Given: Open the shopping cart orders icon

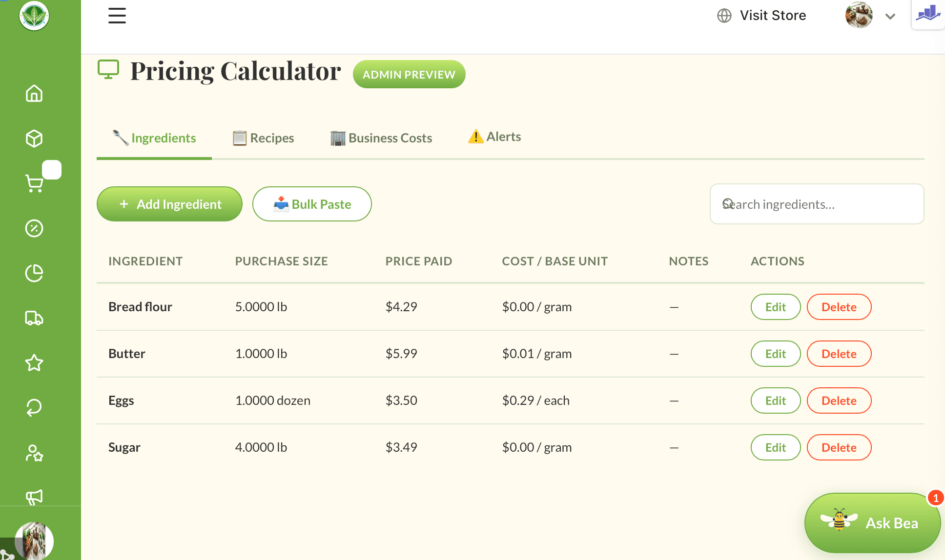Looking at the screenshot, I should click(x=34, y=183).
